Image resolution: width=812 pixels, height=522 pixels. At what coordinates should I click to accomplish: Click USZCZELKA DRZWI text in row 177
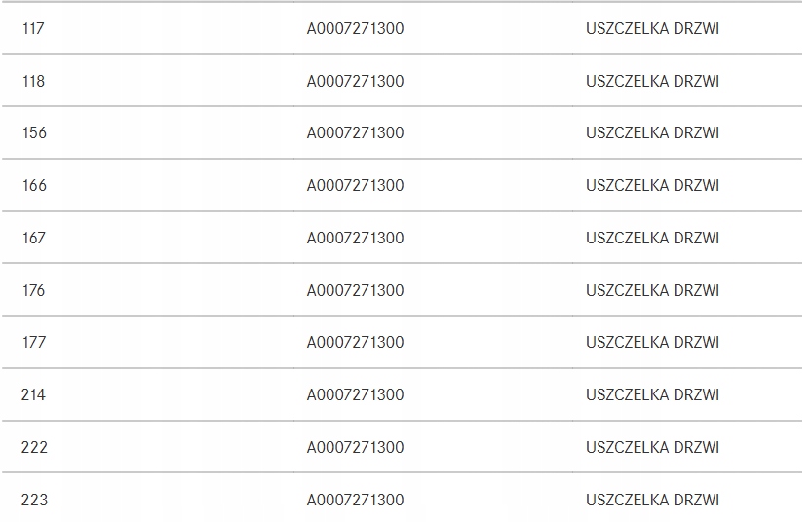[652, 343]
